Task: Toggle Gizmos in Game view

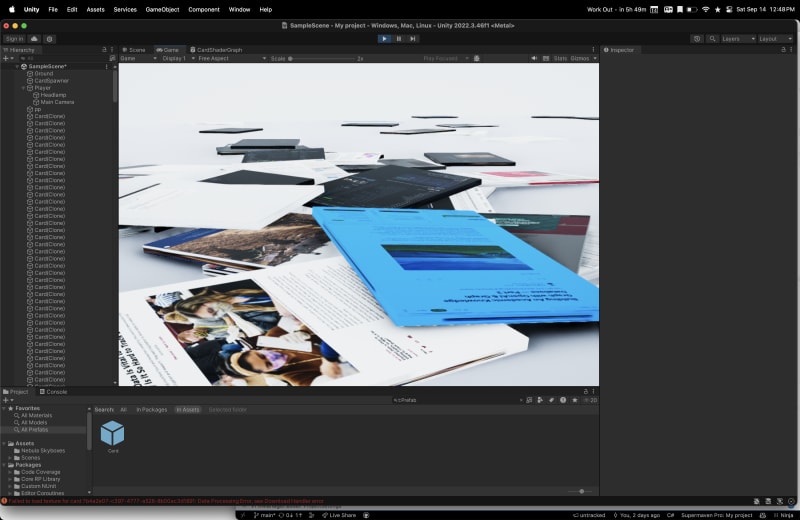Action: [x=580, y=59]
